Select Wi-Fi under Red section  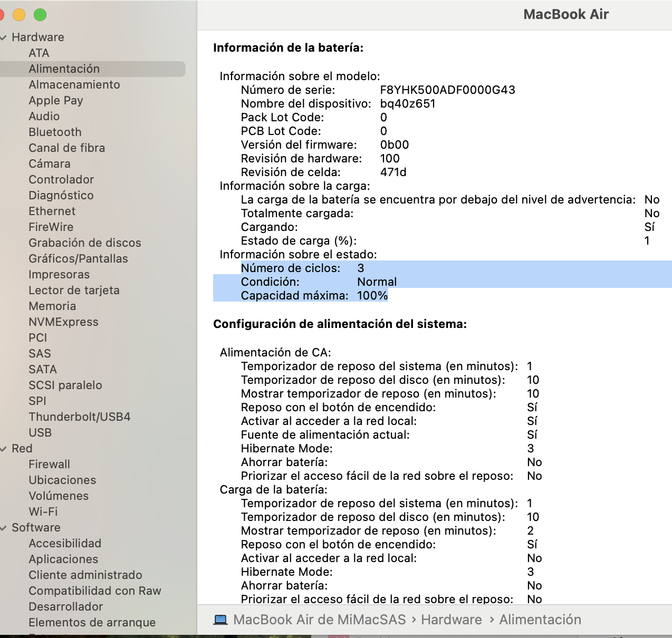pos(43,511)
